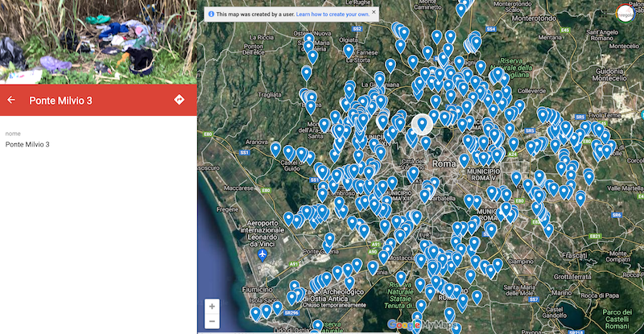Click the SS2 road shield
This screenshot has width=644, height=334.
[357, 29]
